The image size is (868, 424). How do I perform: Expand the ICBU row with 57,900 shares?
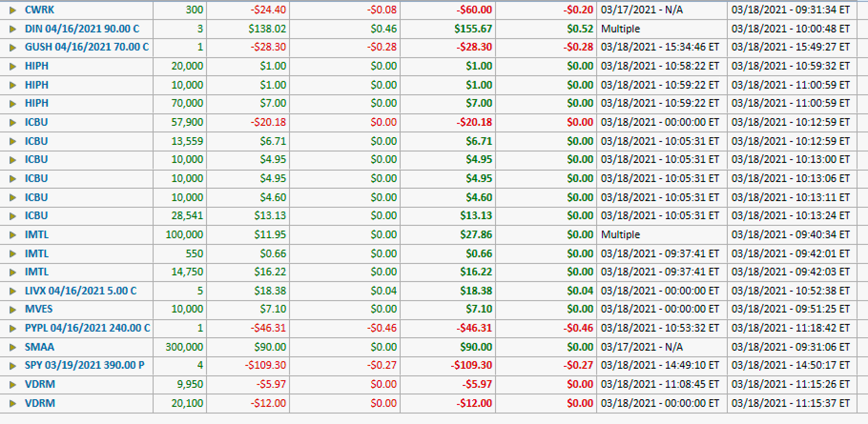[x=13, y=122]
